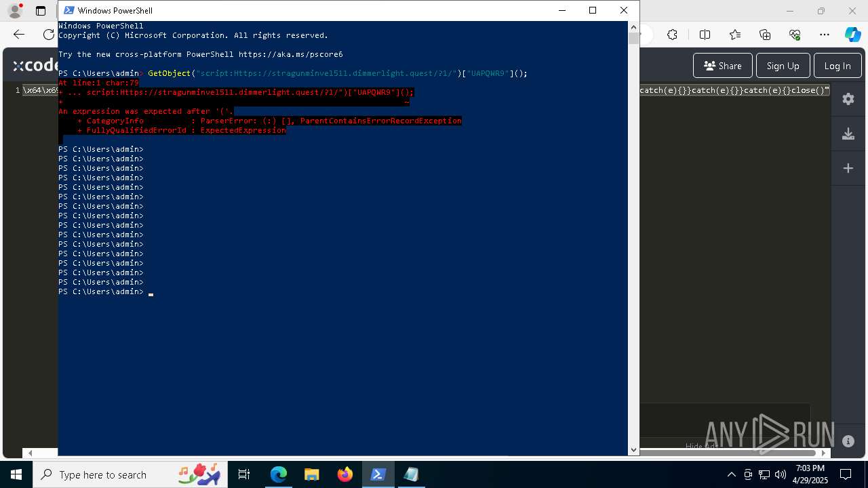Screen dimensions: 868x488
Task: Click the Edge window restore button
Action: pos(821,11)
